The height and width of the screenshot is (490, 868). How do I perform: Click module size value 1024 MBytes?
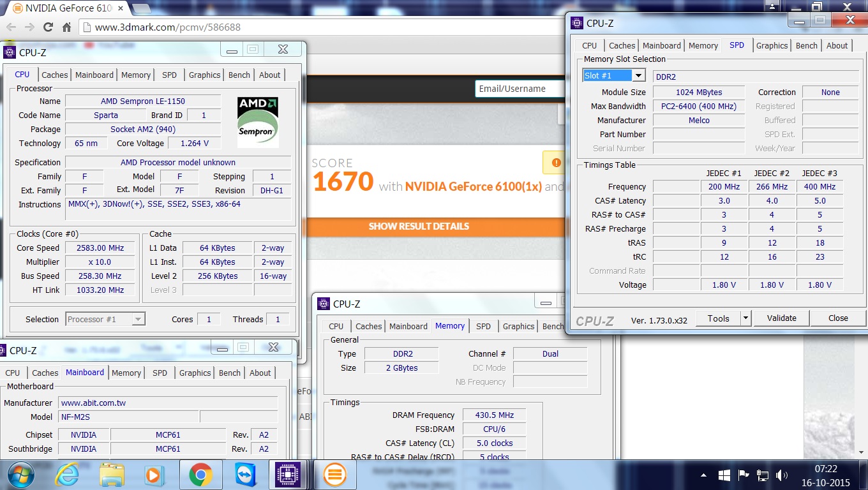(699, 92)
